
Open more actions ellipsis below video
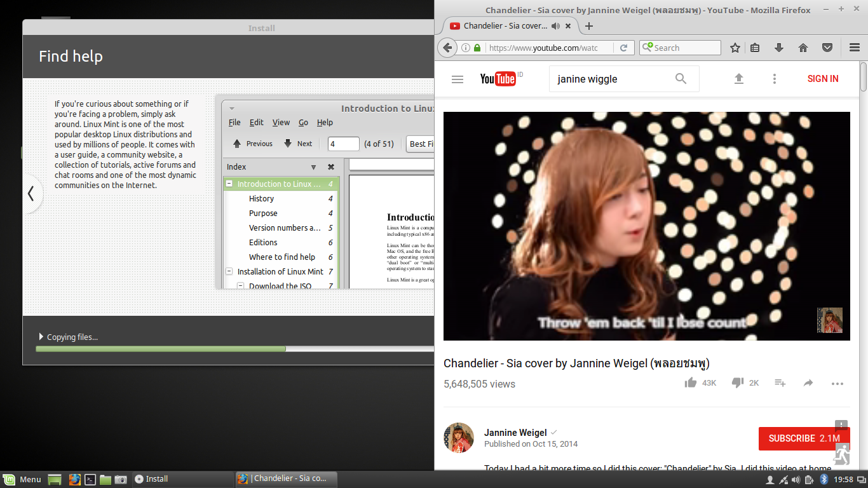coord(837,383)
